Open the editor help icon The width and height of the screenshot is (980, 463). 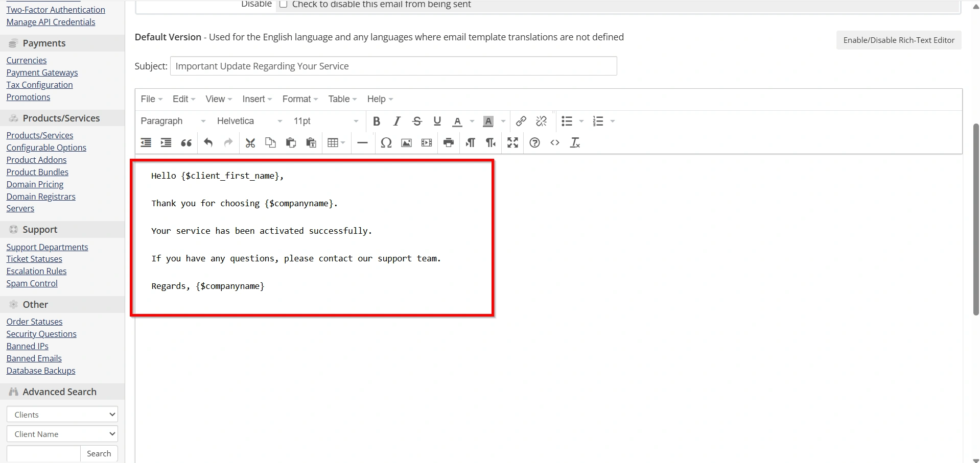point(534,143)
